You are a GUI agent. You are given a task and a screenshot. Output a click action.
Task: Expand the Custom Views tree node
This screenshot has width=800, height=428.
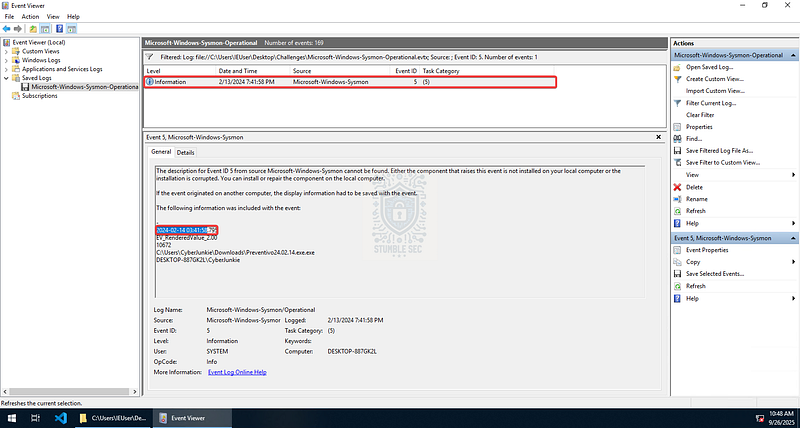click(6, 52)
